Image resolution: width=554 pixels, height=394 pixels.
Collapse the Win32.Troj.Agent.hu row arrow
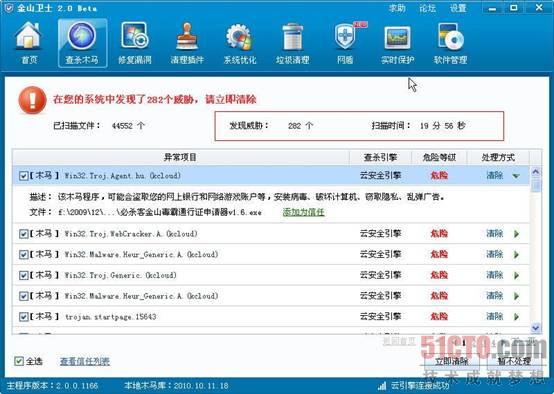click(x=516, y=176)
